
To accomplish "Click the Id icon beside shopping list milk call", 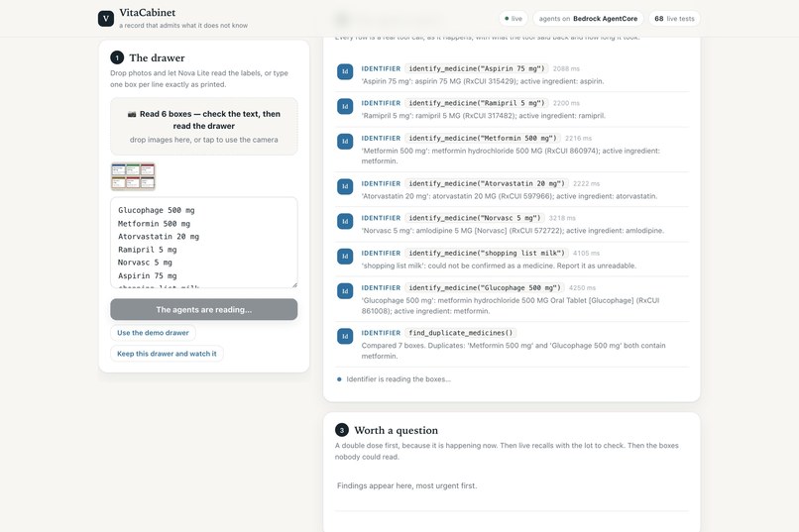I will coord(345,256).
